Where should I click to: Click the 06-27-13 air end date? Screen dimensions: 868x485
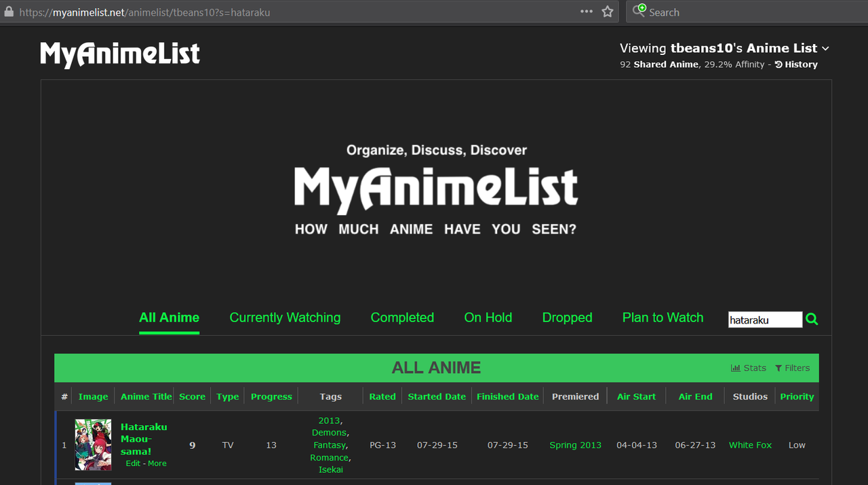tap(695, 445)
